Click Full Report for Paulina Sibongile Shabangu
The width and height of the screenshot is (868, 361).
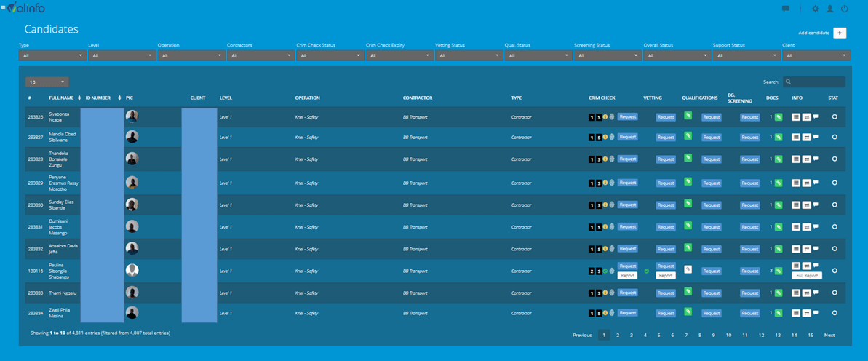click(x=807, y=276)
